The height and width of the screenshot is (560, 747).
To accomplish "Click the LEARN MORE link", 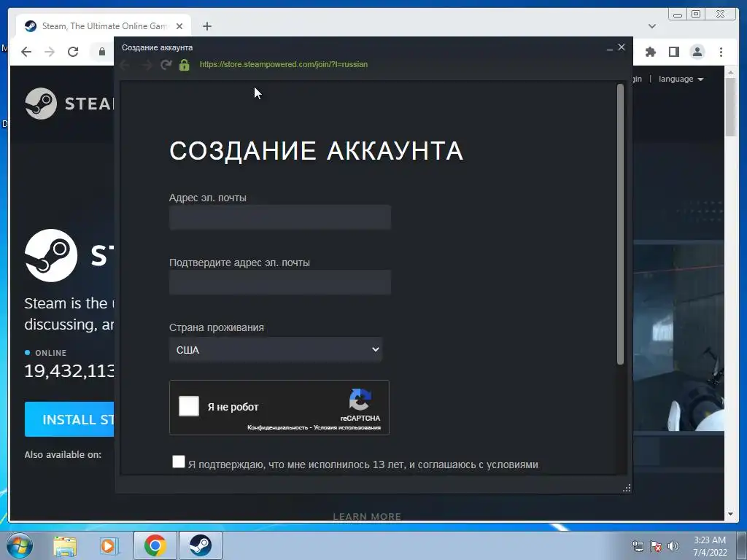I will [367, 517].
